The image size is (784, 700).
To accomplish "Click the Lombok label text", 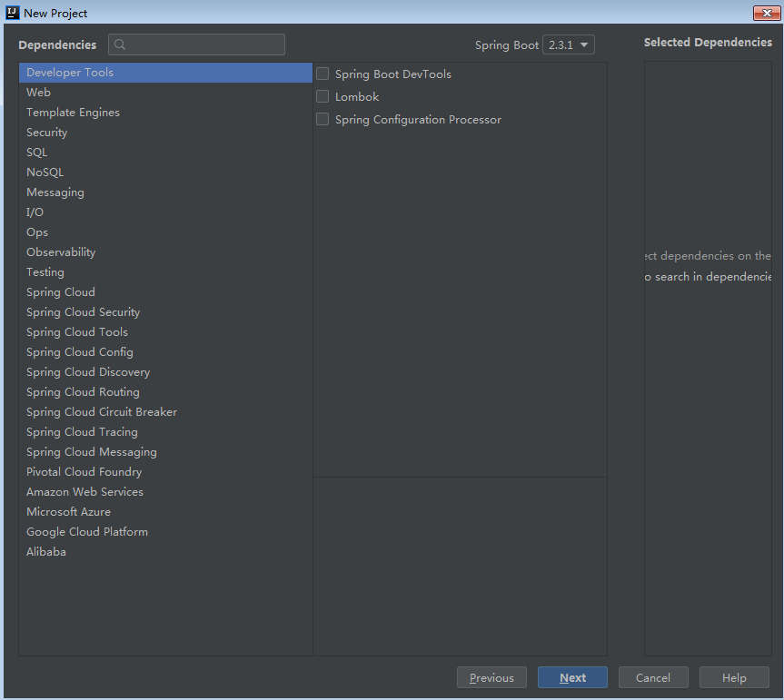I will click(357, 97).
